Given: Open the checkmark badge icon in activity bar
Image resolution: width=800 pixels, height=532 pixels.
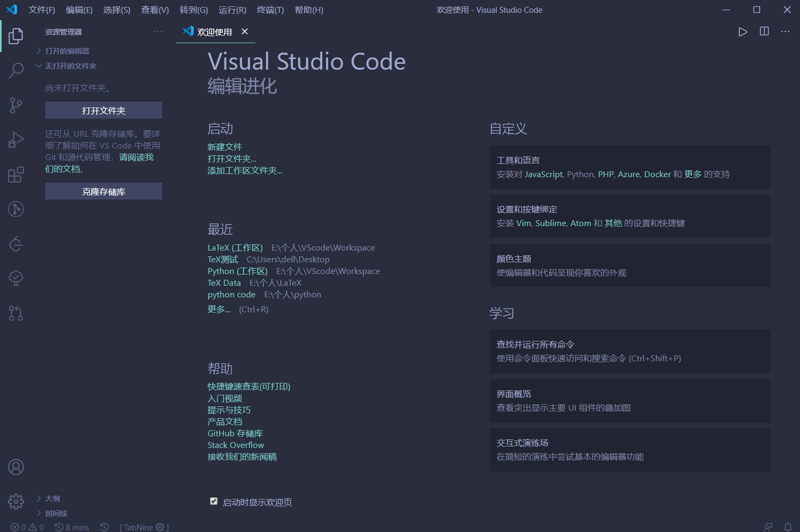Looking at the screenshot, I should pos(16,278).
